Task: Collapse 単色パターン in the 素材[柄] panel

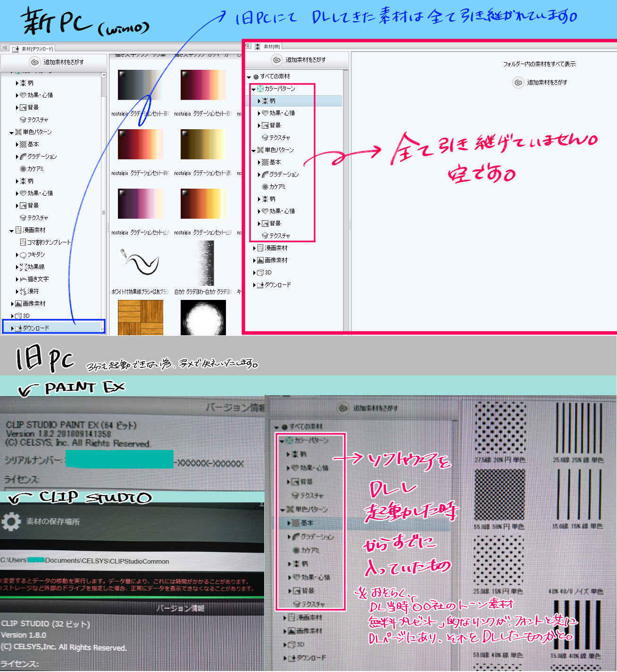Action: pos(254,150)
